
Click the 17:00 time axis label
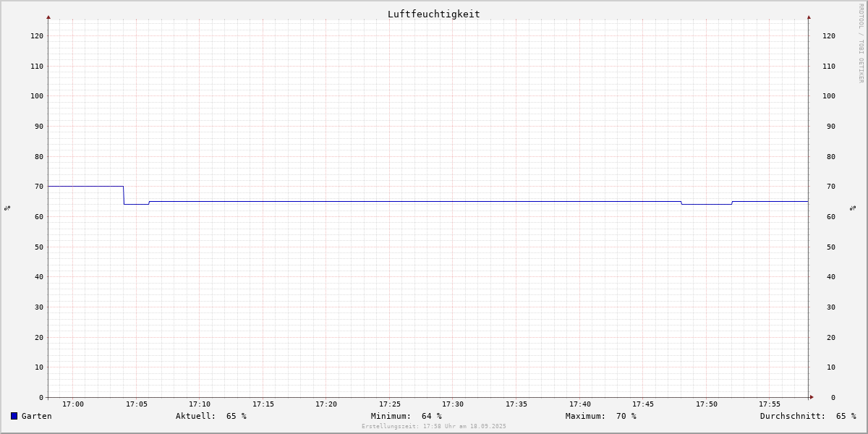point(73,404)
